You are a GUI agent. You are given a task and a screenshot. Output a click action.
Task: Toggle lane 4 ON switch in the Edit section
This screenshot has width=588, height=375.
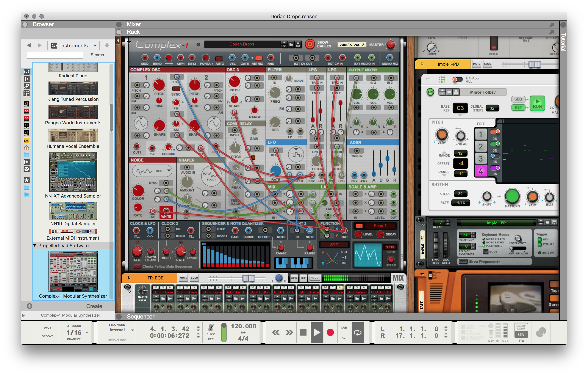coord(495,168)
